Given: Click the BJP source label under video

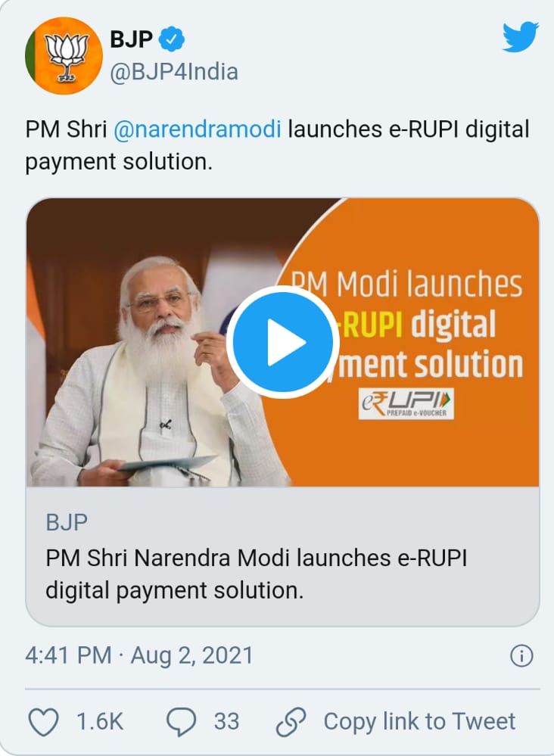Looking at the screenshot, I should 67,522.
